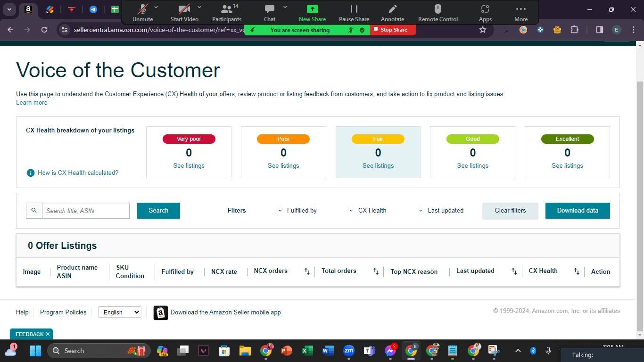Go back to the previous page
Screen dimensions: 644x362
pyautogui.click(x=11, y=30)
